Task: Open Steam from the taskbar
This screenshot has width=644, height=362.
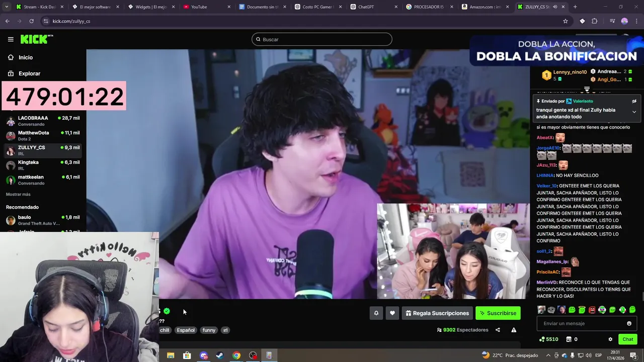Action: [x=220, y=355]
